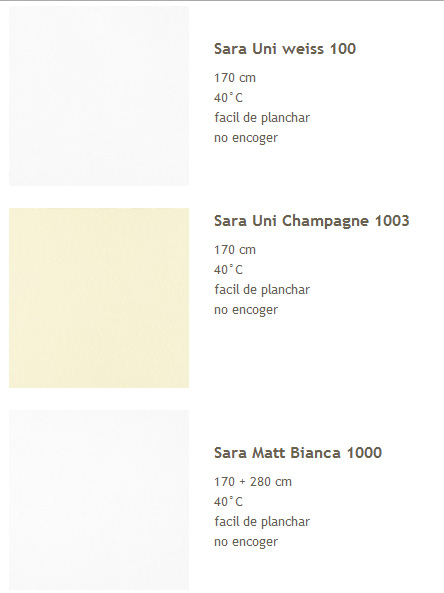Click no encoger under Sara Uni weiss
The width and height of the screenshot is (444, 593).
pyautogui.click(x=246, y=138)
